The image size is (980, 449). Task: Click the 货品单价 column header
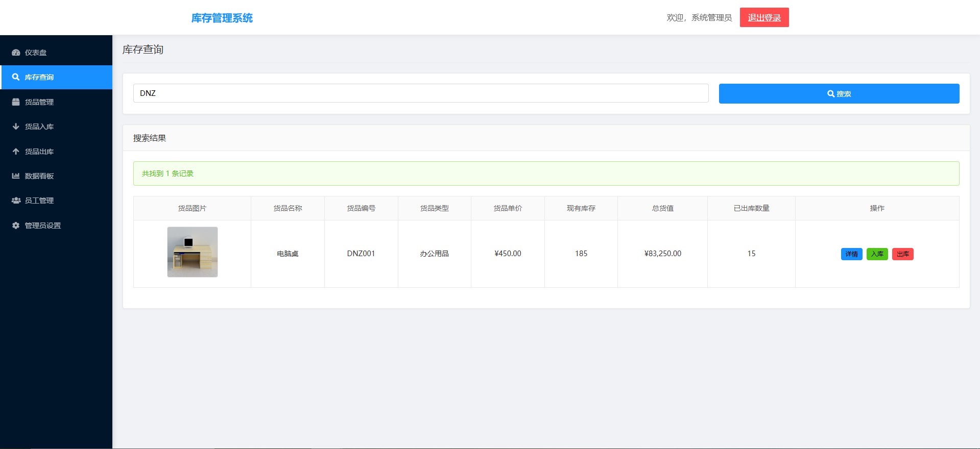point(508,208)
